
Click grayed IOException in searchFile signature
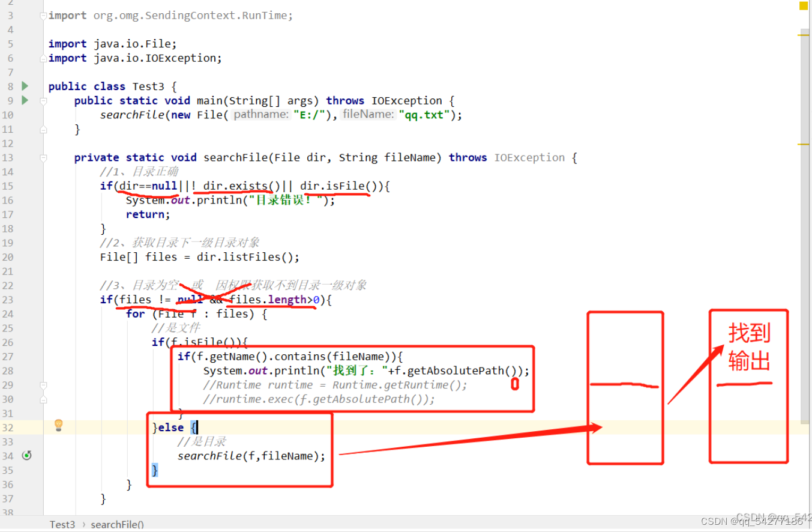(529, 158)
